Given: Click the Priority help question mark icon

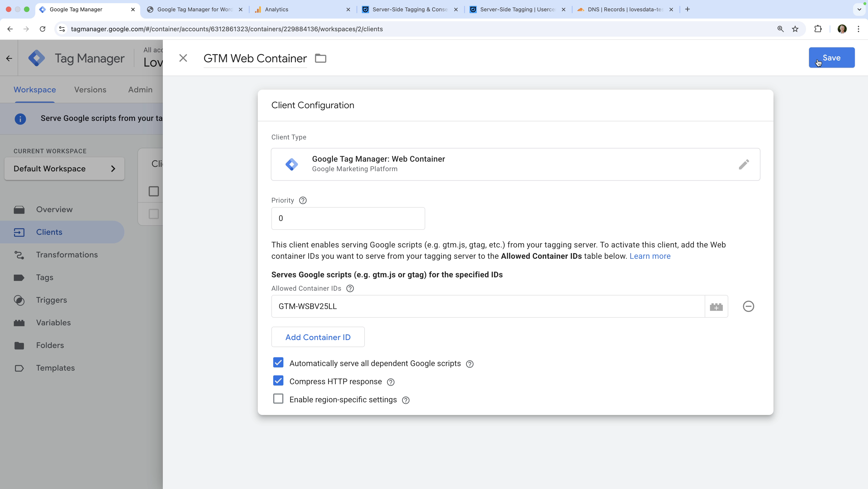Looking at the screenshot, I should (303, 200).
